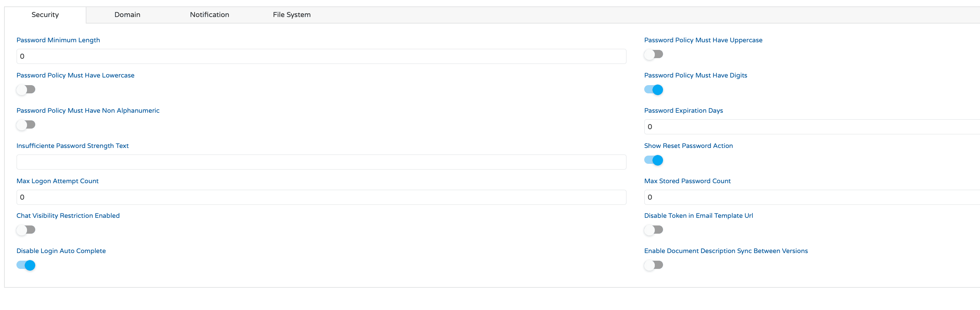This screenshot has height=310, width=980.
Task: Click the Password Minimum Length field
Action: [321, 56]
